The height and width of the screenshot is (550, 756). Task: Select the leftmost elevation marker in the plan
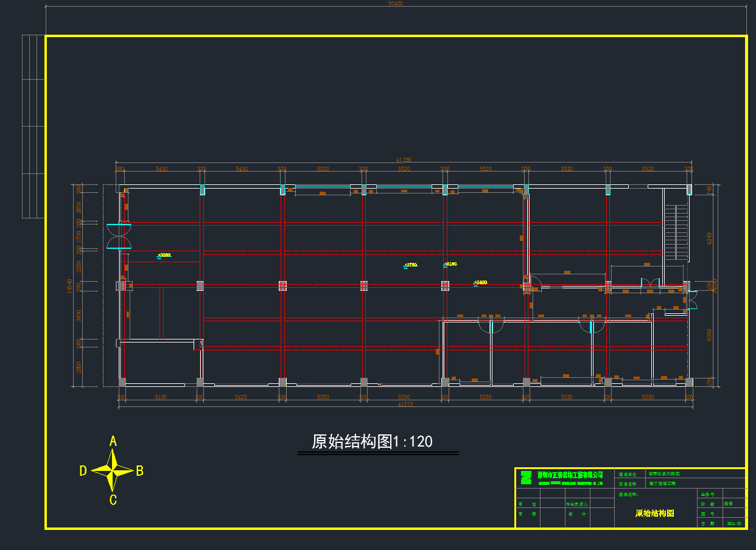164,256
